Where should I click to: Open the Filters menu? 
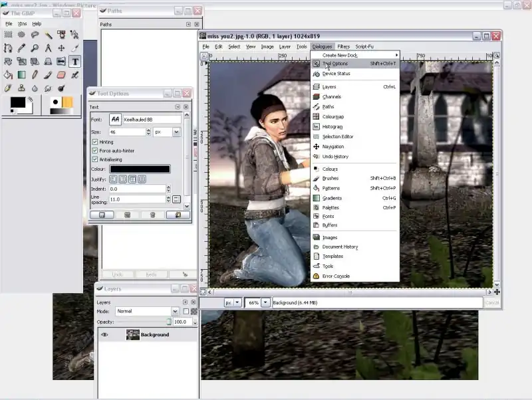(x=343, y=47)
